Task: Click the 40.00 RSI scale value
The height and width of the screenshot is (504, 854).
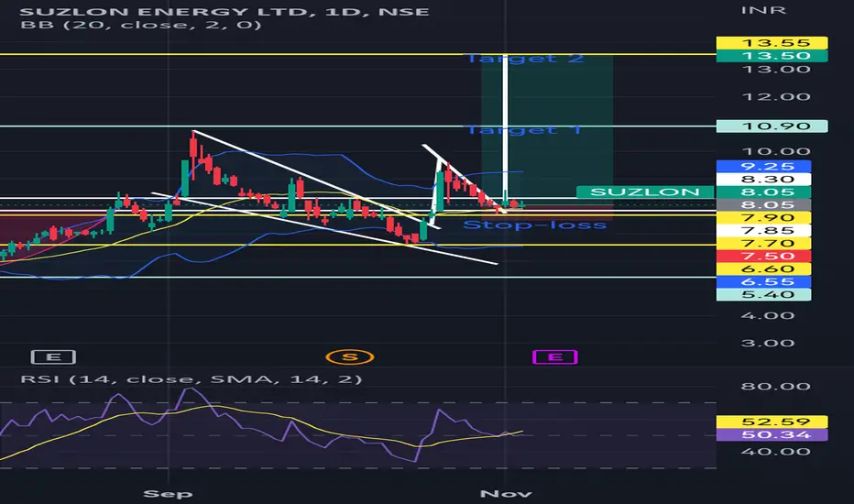Action: (775, 451)
